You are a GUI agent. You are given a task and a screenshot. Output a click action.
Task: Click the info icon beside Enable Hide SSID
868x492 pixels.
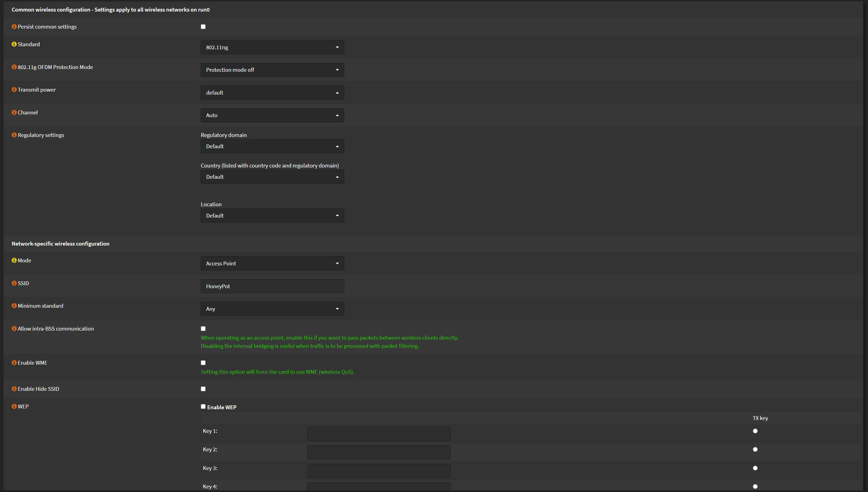pos(14,389)
